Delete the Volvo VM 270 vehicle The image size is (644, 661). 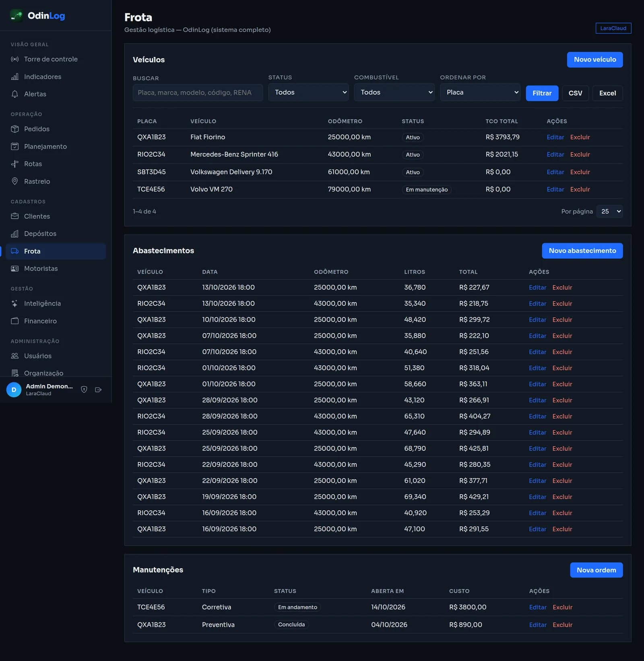(580, 189)
